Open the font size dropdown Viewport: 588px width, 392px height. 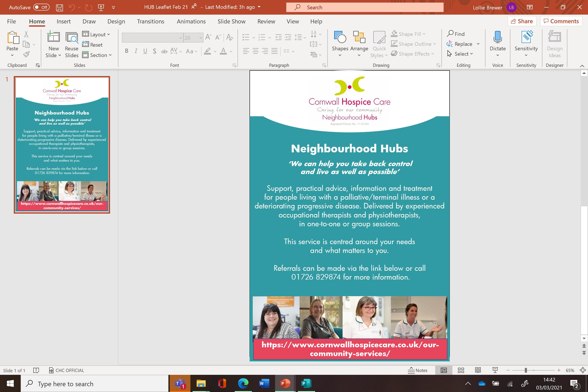(201, 38)
